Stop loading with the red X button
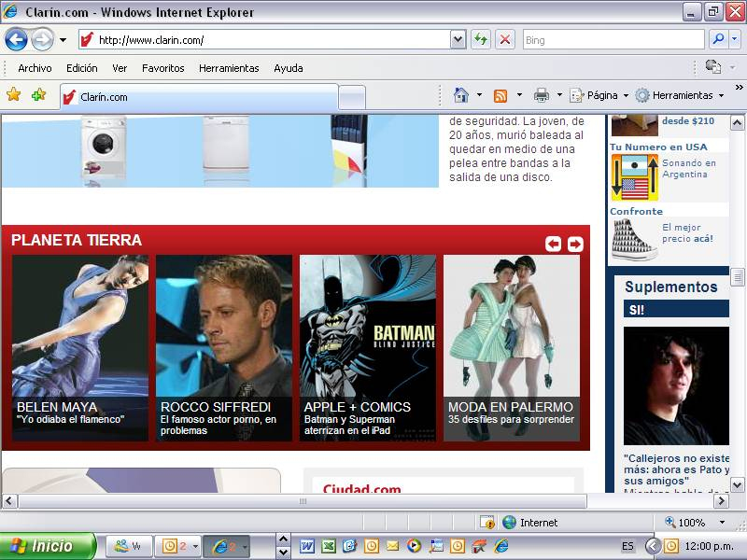The height and width of the screenshot is (560, 747). coord(505,39)
